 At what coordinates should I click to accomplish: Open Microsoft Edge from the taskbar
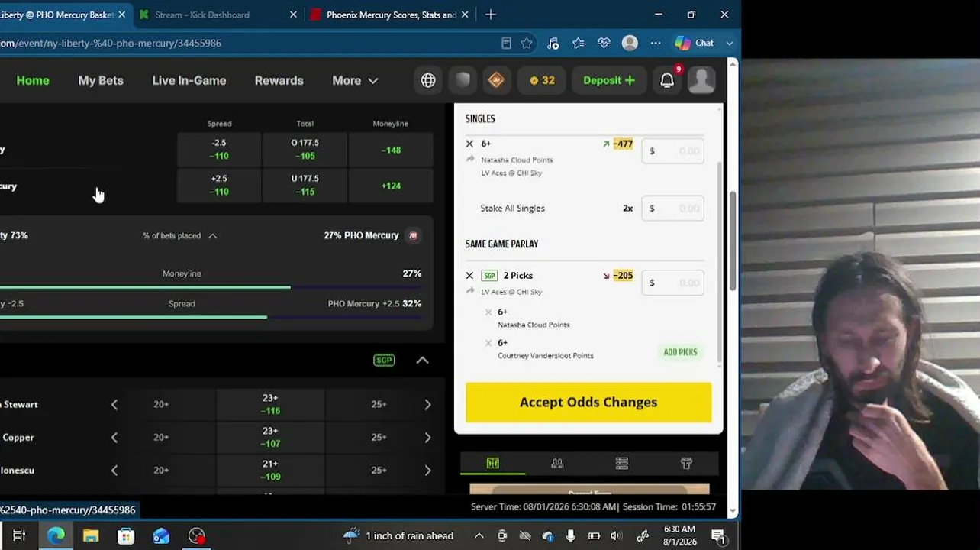coord(56,535)
